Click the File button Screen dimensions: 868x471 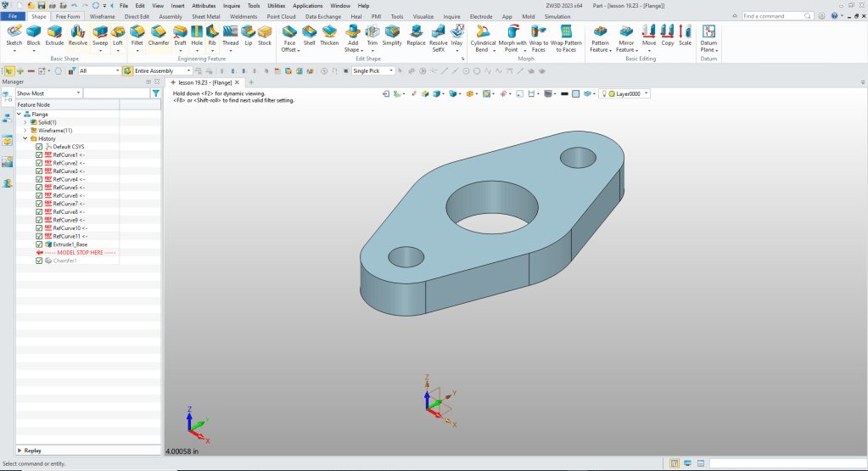tap(14, 16)
